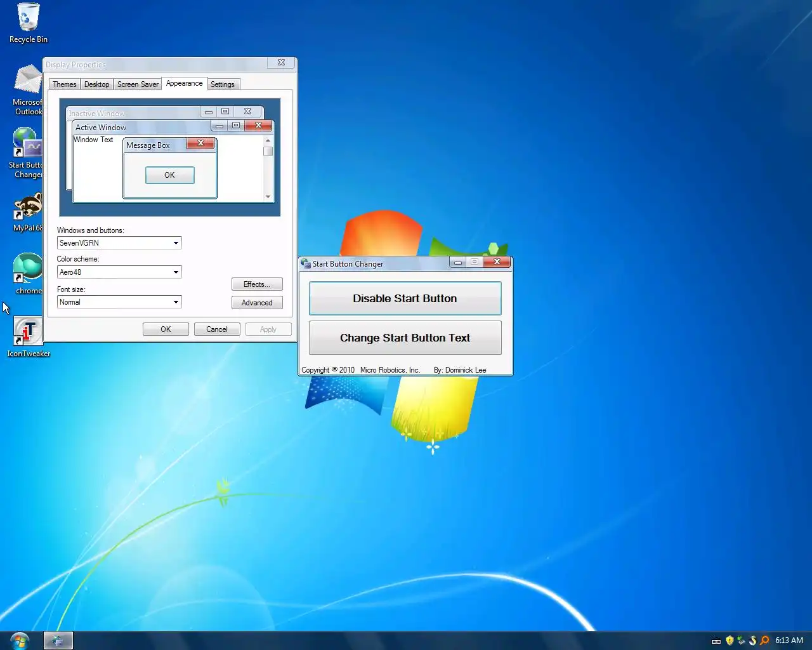Image resolution: width=812 pixels, height=650 pixels.
Task: Open the Recycle Bin desktop icon
Action: pyautogui.click(x=28, y=23)
